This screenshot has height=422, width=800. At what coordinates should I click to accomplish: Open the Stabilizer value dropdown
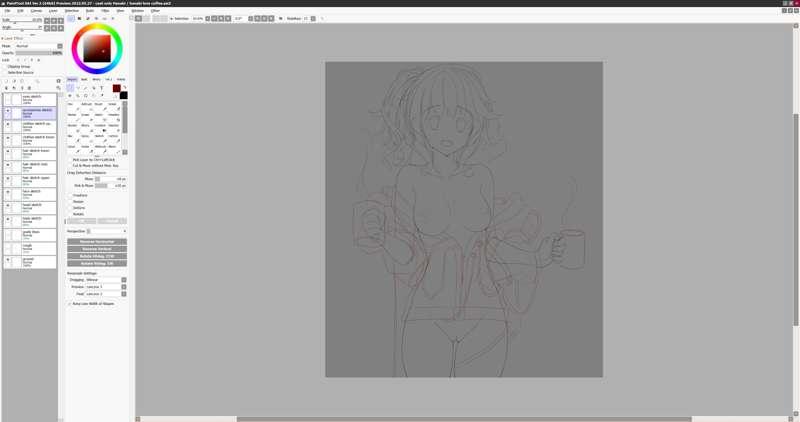[313, 18]
